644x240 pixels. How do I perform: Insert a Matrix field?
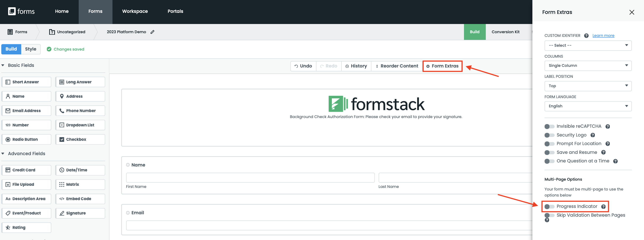click(x=80, y=184)
